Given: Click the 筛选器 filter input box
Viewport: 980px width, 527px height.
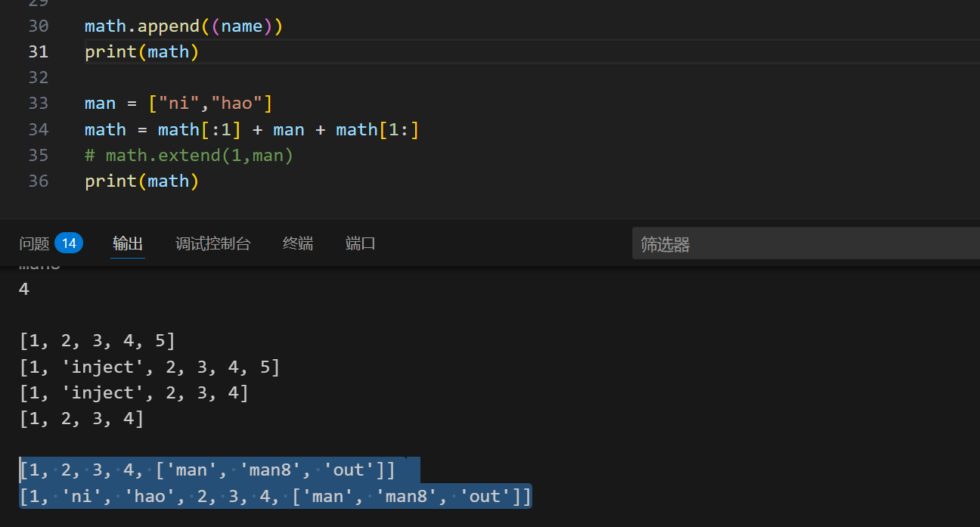Looking at the screenshot, I should [x=802, y=244].
